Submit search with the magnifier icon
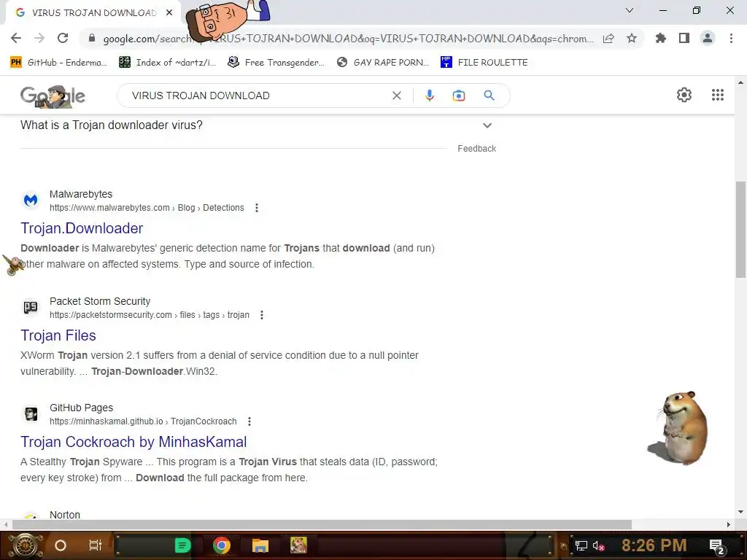 click(489, 96)
